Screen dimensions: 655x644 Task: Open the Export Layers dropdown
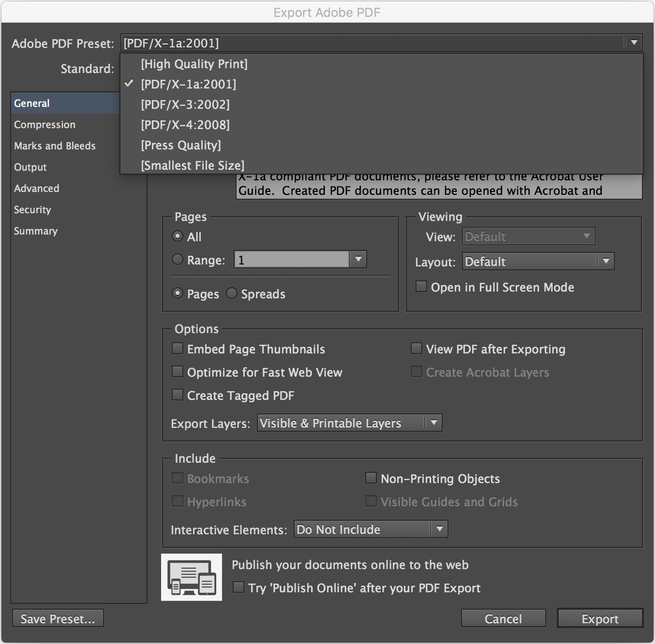[350, 423]
